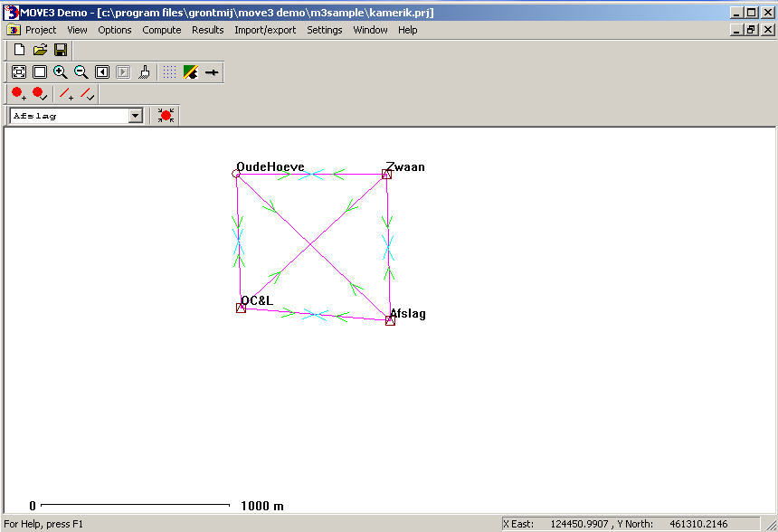Viewport: 778px width, 532px height.
Task: Click the Afslag text in station combo box
Action: tap(34, 116)
